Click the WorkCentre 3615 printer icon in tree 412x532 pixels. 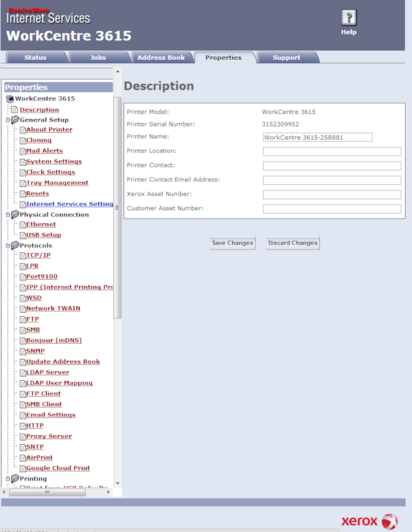coord(10,99)
